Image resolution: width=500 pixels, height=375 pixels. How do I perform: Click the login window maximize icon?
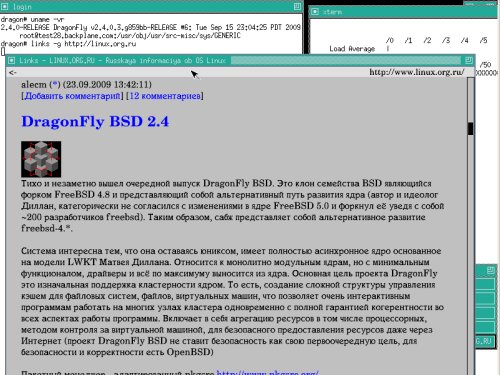pos(297,6)
